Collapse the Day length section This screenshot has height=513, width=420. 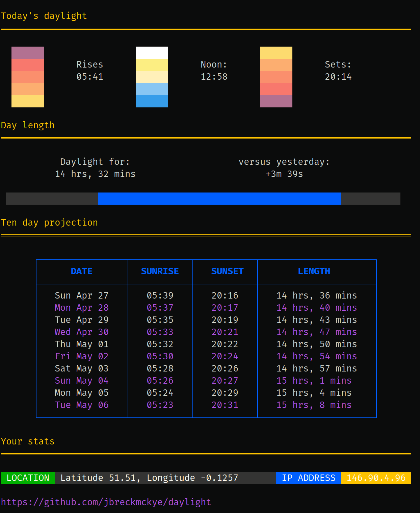coord(28,125)
